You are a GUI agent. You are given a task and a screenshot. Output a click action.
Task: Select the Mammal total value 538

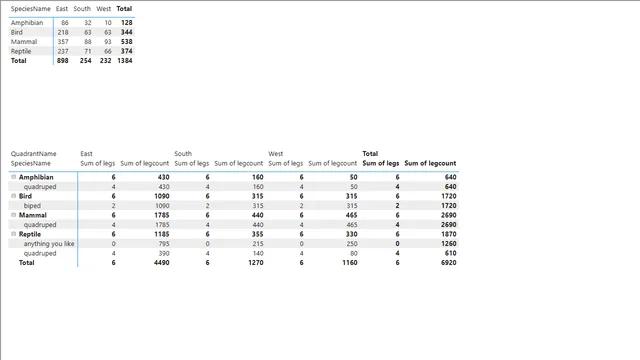(127, 42)
